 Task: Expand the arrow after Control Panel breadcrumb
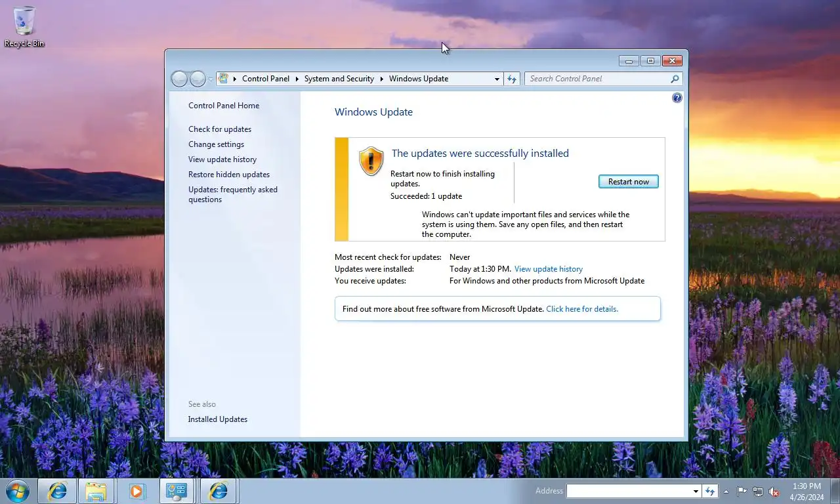click(297, 79)
